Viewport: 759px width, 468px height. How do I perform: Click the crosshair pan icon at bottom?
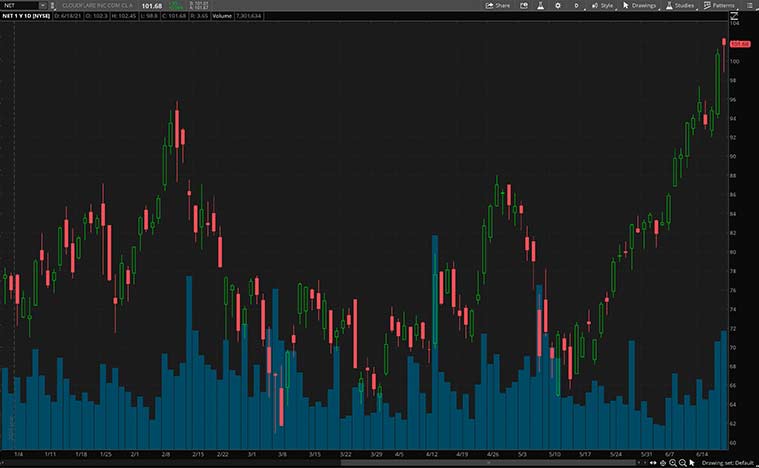tap(662, 463)
